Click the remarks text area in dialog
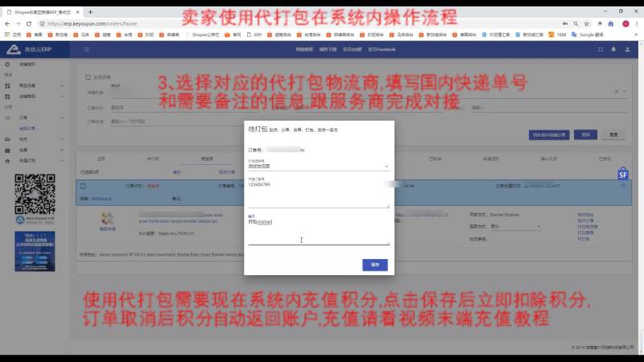This screenshot has height=362, width=644. (x=318, y=231)
